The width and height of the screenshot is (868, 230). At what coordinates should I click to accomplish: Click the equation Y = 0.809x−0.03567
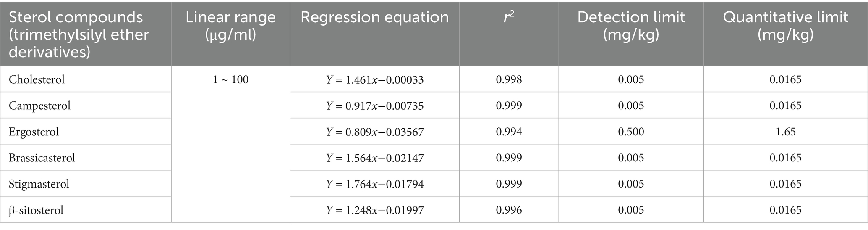coord(375,132)
